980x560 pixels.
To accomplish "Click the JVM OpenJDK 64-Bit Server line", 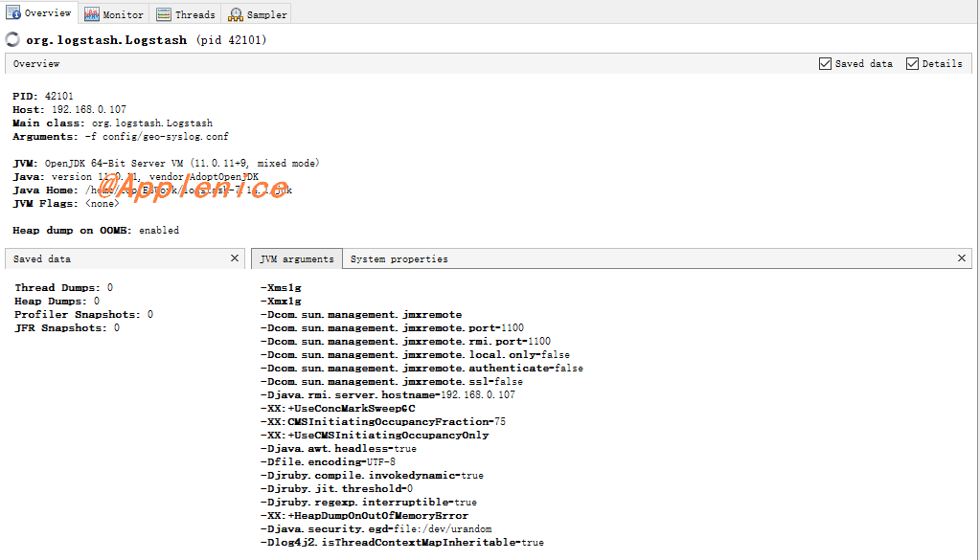I will pyautogui.click(x=166, y=163).
